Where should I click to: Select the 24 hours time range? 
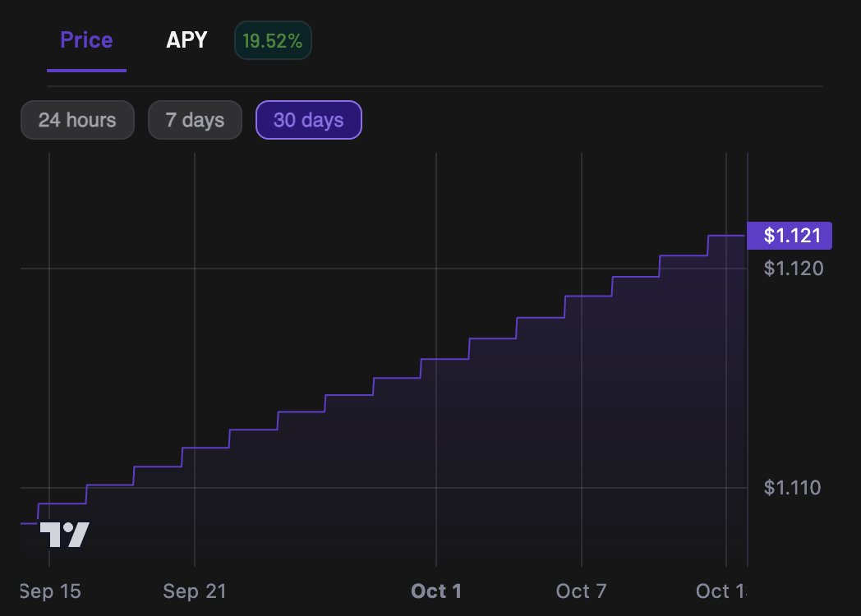[76, 120]
